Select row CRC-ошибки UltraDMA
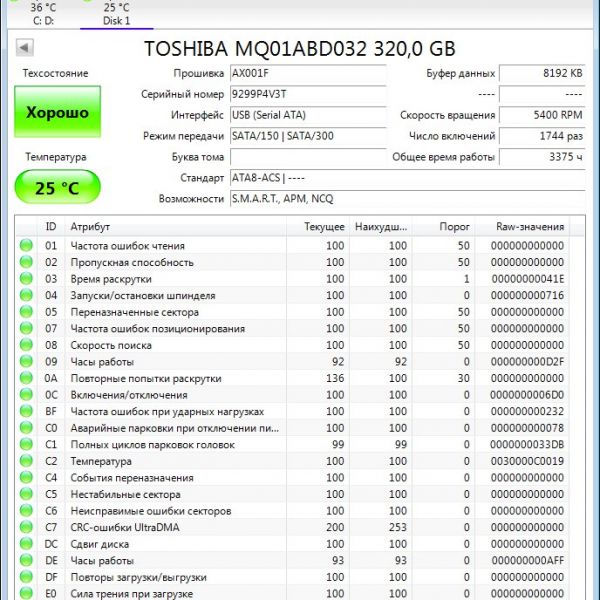This screenshot has height=600, width=600. [293, 527]
